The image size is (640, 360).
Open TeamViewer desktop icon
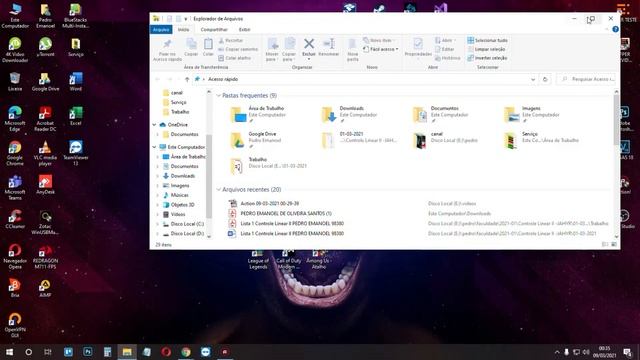[76, 153]
